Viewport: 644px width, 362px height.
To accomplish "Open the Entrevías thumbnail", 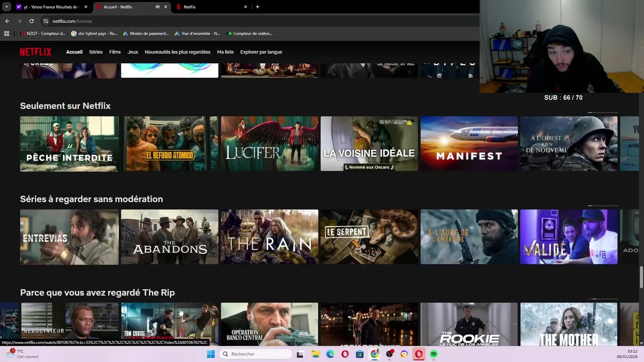I will tap(69, 237).
